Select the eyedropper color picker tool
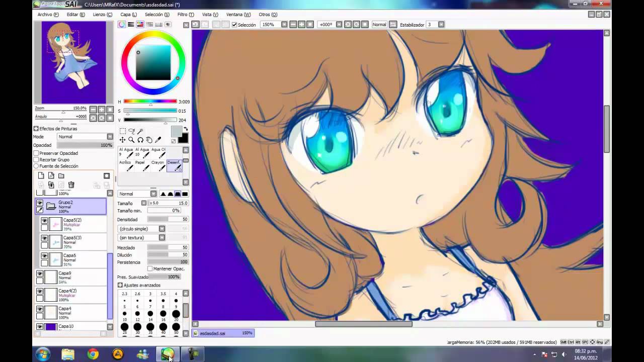644x362 pixels. tap(158, 140)
